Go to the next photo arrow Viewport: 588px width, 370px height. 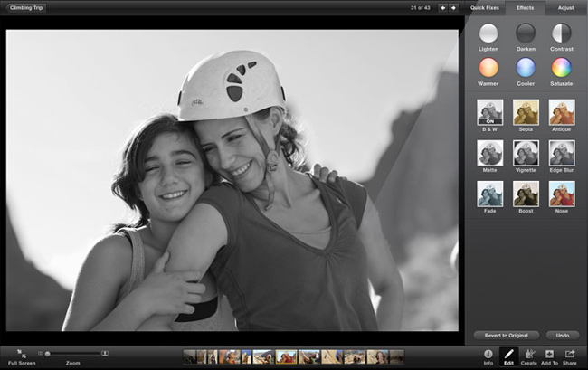tap(453, 7)
